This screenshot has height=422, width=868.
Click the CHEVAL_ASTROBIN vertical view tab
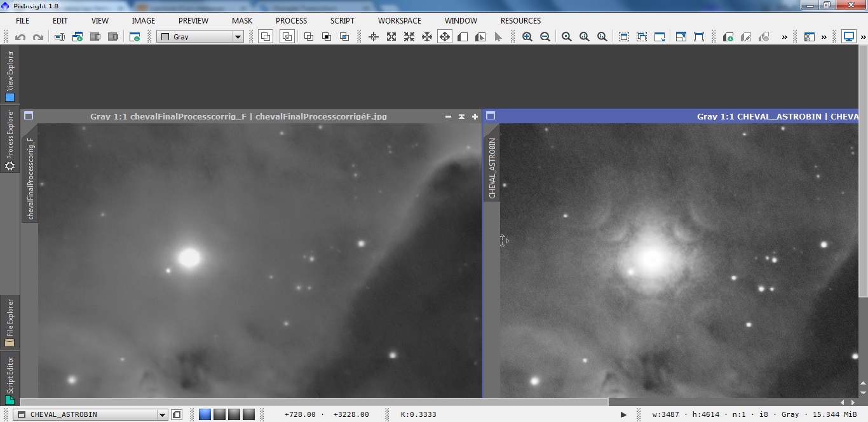492,168
